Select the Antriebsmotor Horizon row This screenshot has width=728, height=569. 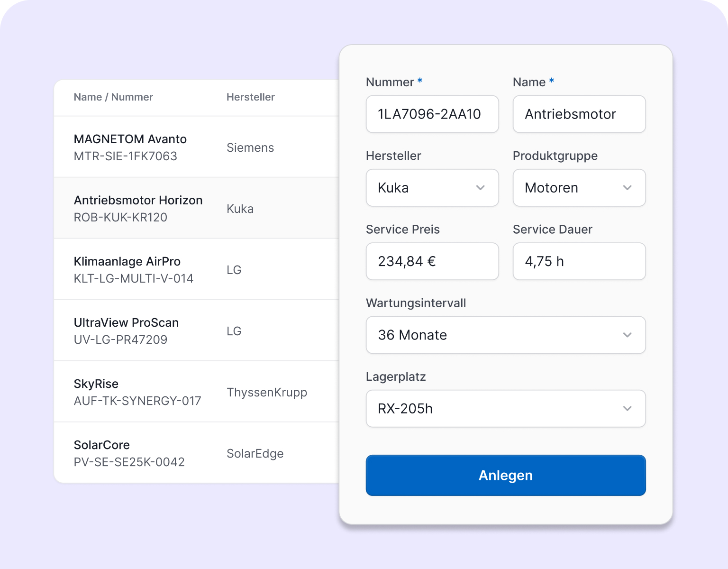(197, 208)
